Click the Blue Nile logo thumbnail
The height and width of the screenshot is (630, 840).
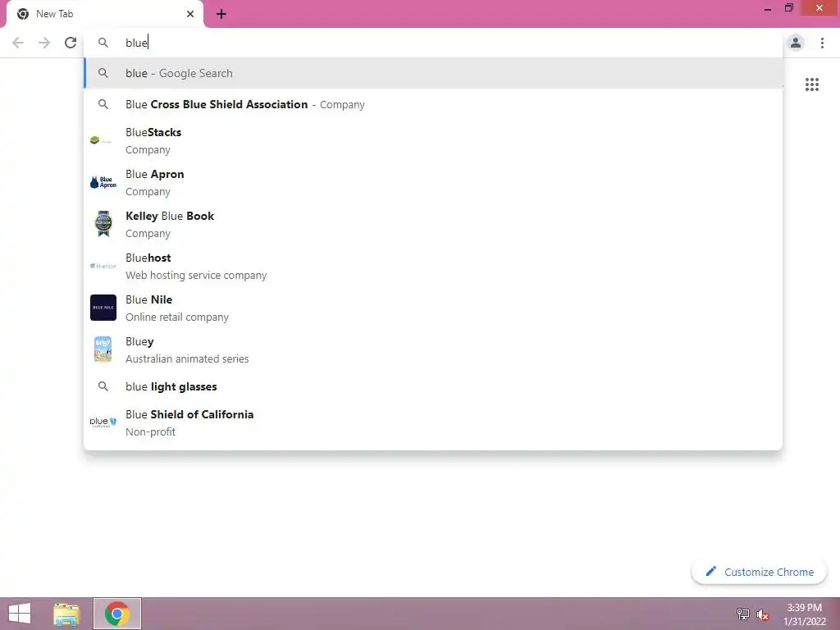coord(103,308)
